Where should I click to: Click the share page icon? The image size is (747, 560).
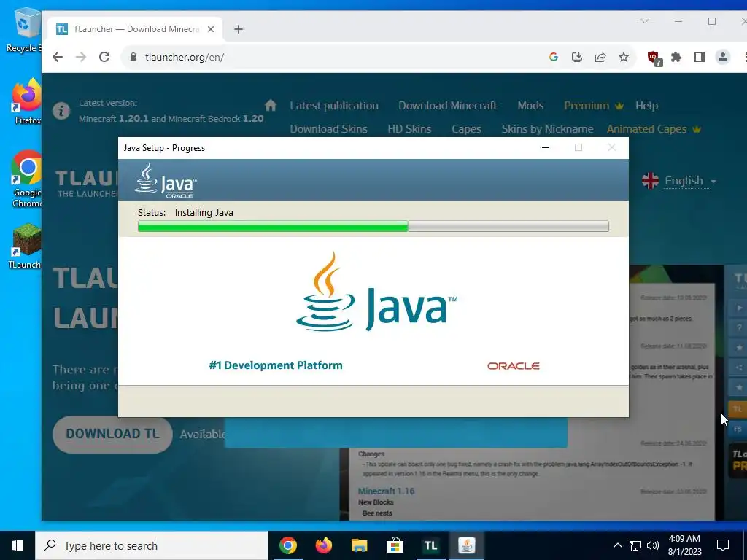click(600, 57)
